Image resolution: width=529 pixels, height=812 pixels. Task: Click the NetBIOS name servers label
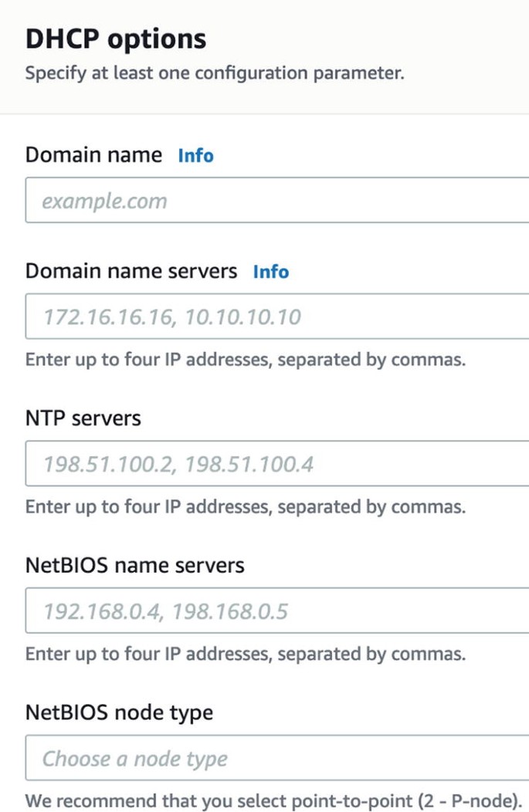coord(134,566)
